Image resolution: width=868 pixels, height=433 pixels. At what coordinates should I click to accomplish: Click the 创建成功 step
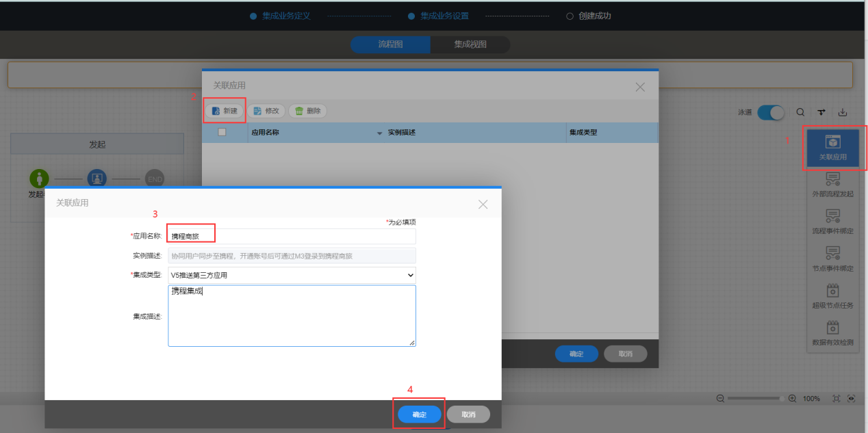click(x=589, y=16)
